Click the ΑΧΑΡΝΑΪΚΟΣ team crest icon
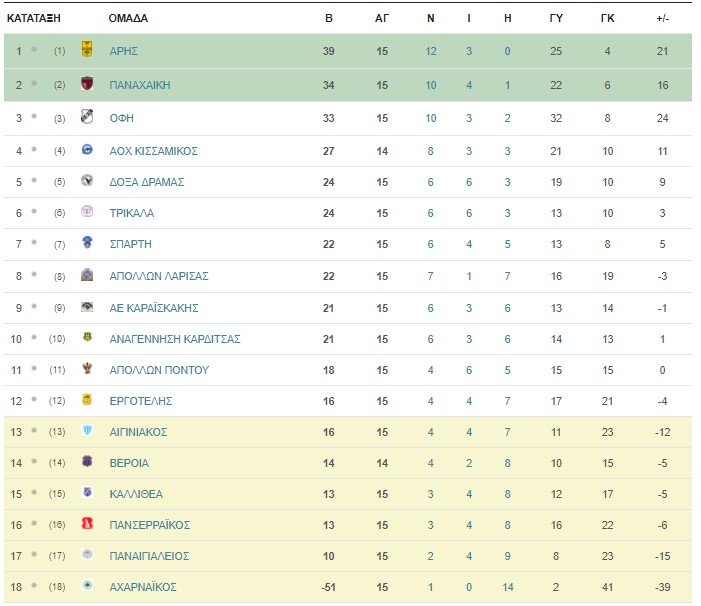701x606 pixels. (x=87, y=585)
